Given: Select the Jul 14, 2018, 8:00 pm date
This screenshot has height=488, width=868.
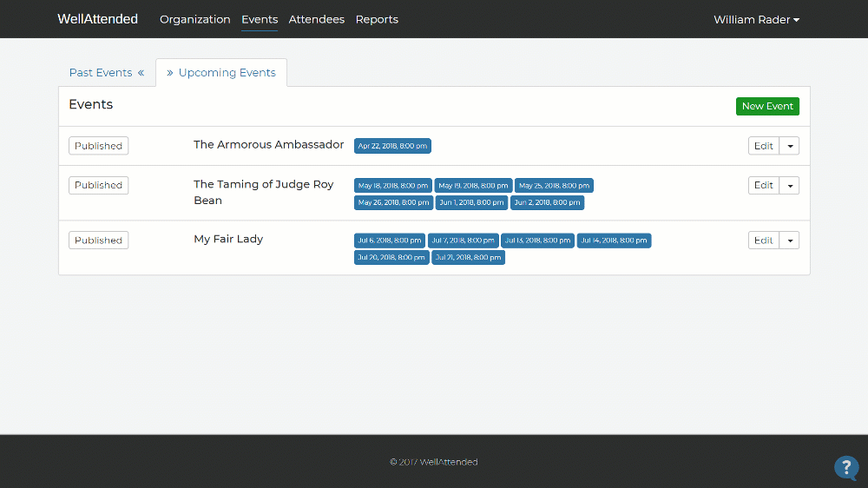Looking at the screenshot, I should click(x=614, y=241).
